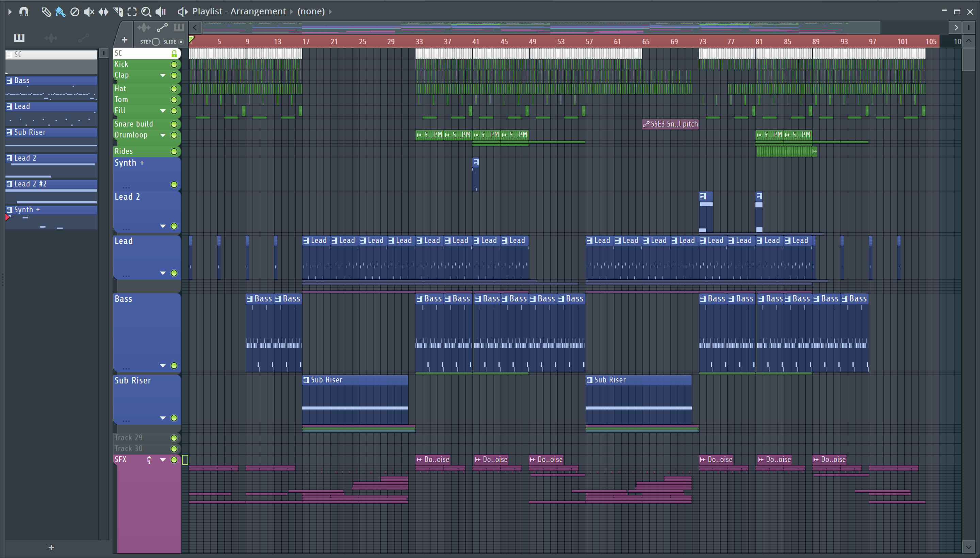Select the mute tool speaker icon
The width and height of the screenshot is (980, 558).
89,12
